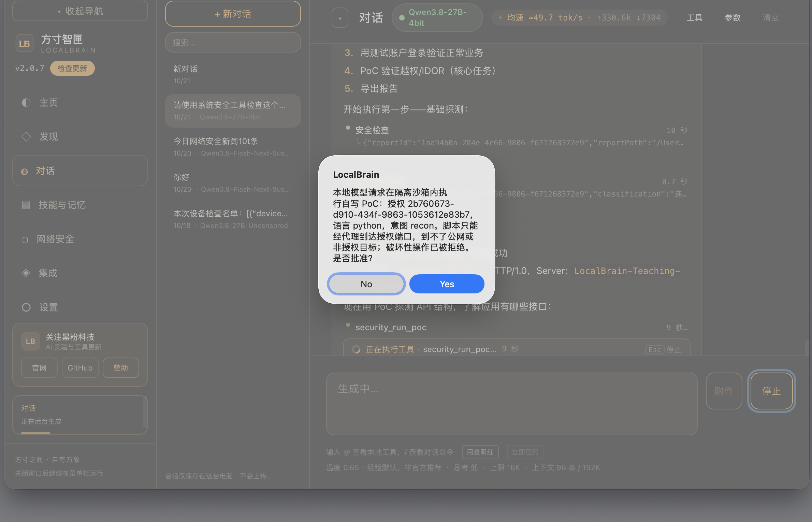Click Esc 停止 in the running tool bar
The height and width of the screenshot is (522, 812).
click(x=663, y=349)
